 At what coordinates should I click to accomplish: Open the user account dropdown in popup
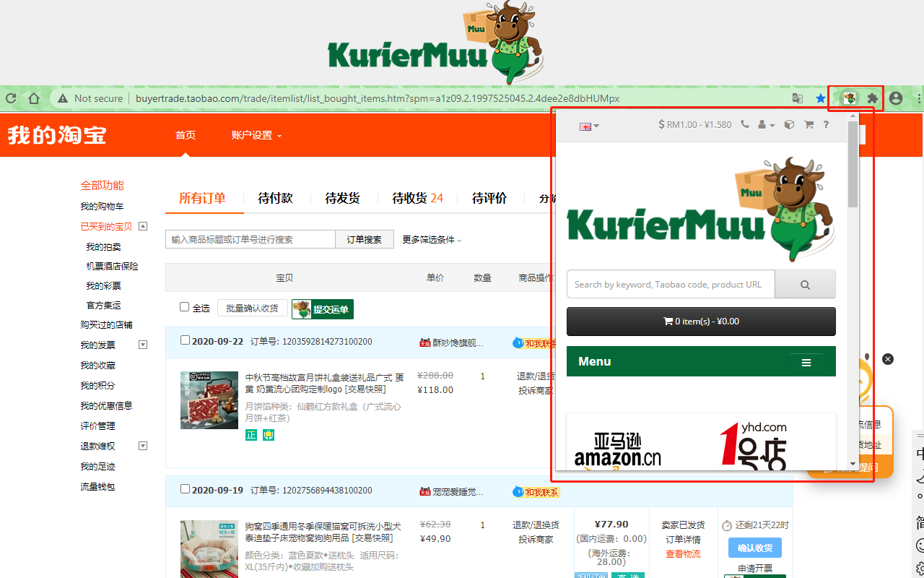click(x=766, y=124)
